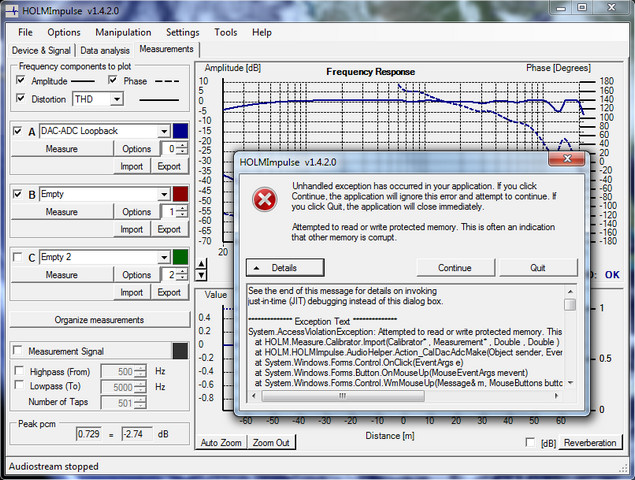Image resolution: width=635 pixels, height=480 pixels.
Task: Click the Auto Zoom button
Action: coord(221,443)
